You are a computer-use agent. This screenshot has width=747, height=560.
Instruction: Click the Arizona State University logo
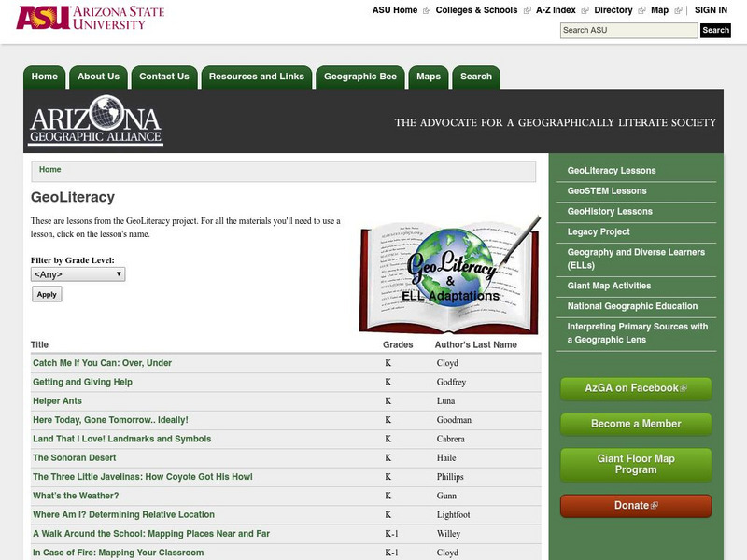[90, 18]
